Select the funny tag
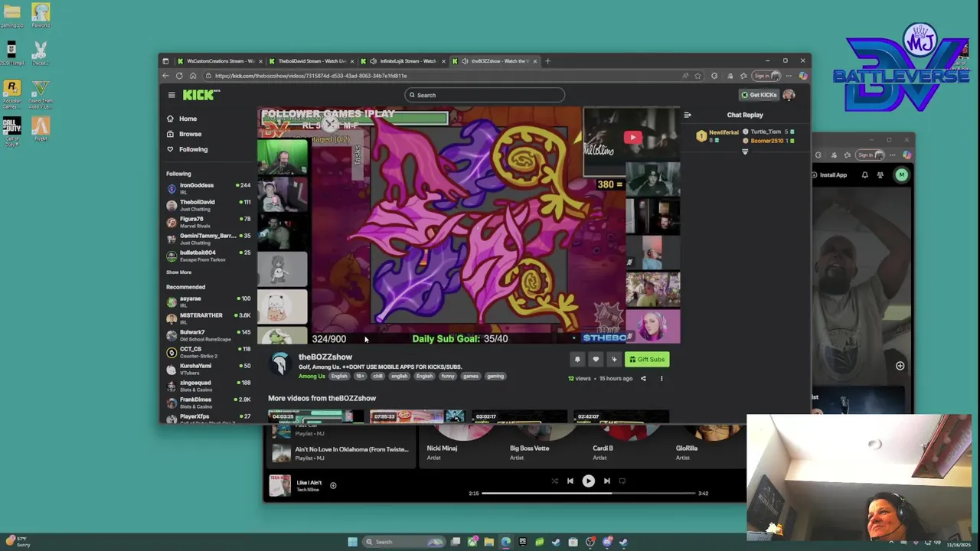 (448, 376)
